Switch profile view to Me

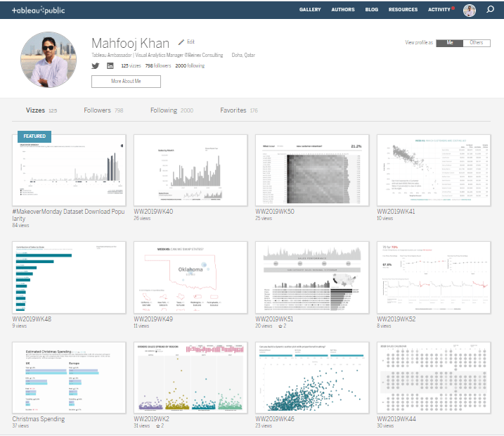tap(449, 43)
